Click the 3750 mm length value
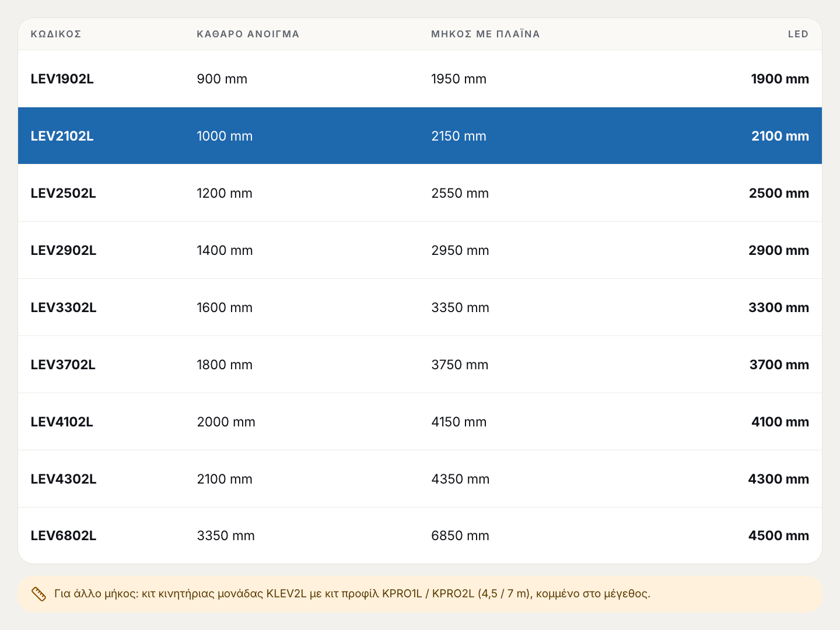The height and width of the screenshot is (630, 840). [x=460, y=365]
